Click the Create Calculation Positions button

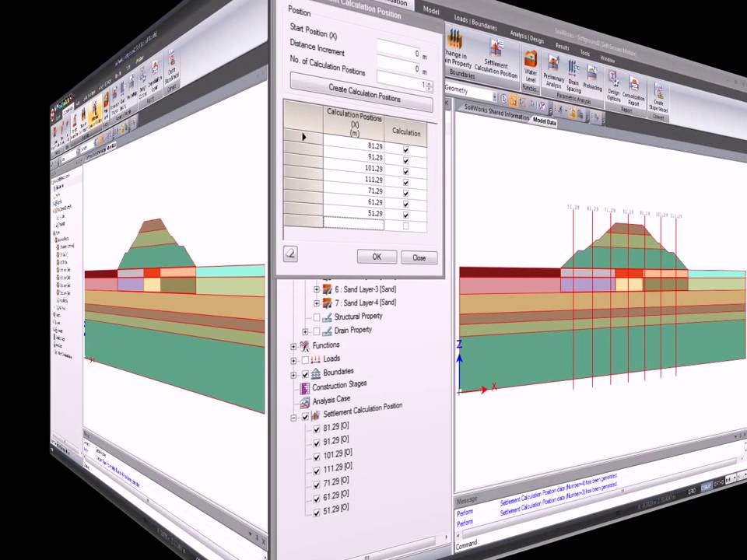[x=362, y=93]
